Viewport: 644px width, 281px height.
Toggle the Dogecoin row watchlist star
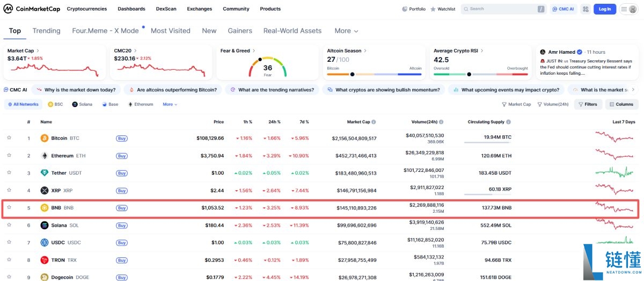[9, 277]
